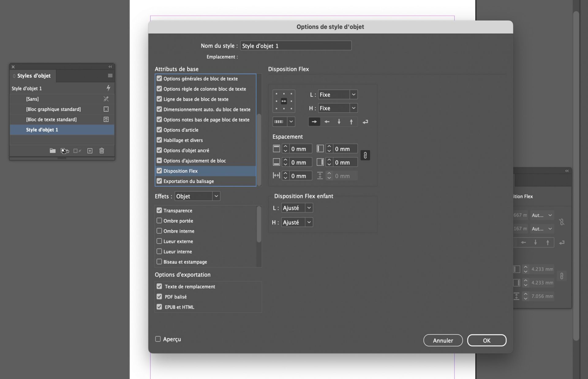The width and height of the screenshot is (588, 379).
Task: Set flex direction to right-to-left arrow
Action: click(x=327, y=122)
